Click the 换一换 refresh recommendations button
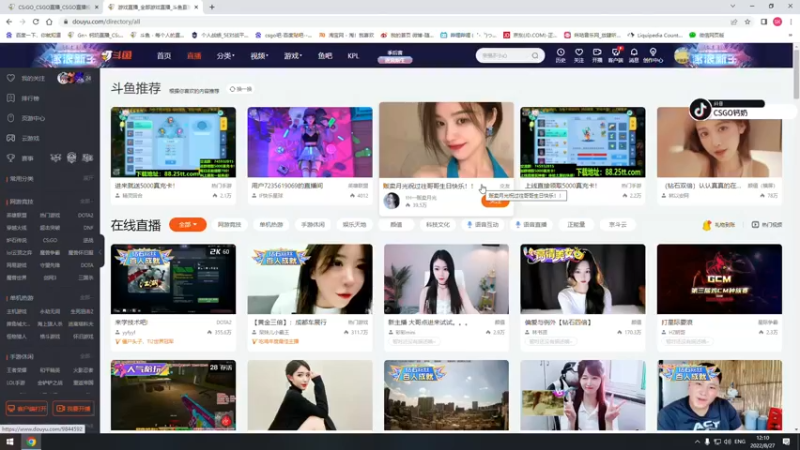800x450 pixels. [x=241, y=89]
